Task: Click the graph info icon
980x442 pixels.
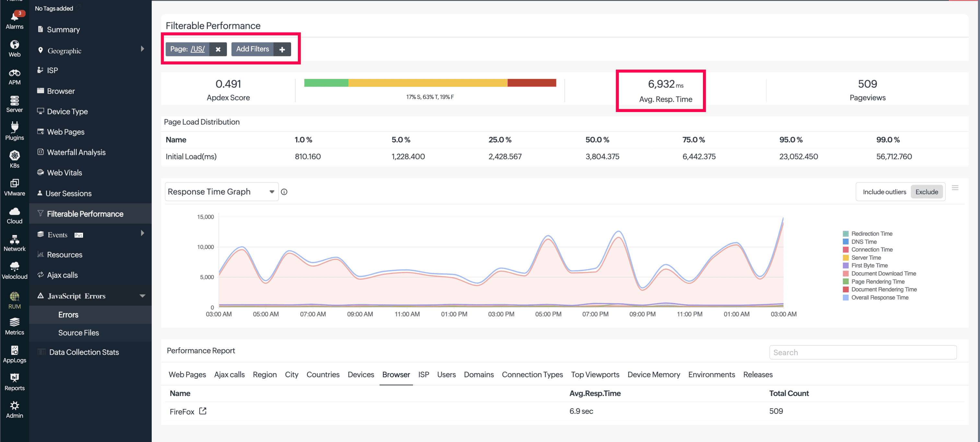Action: (x=284, y=192)
